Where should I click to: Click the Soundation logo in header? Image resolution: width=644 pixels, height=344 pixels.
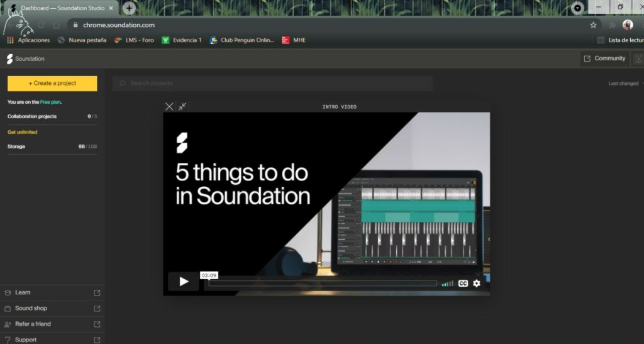click(26, 58)
